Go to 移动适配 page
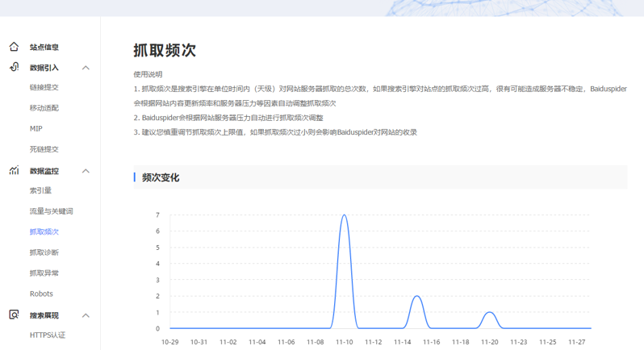The image size is (644, 350). point(44,108)
